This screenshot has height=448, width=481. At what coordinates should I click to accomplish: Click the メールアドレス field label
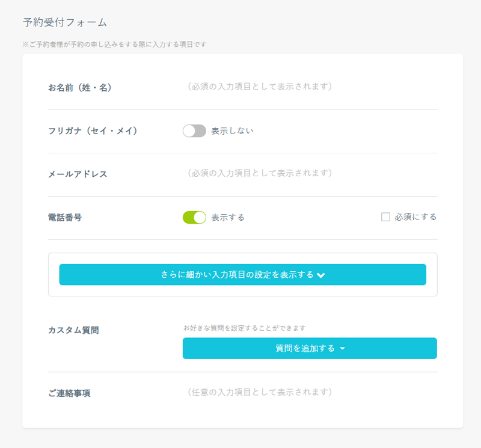tap(78, 174)
